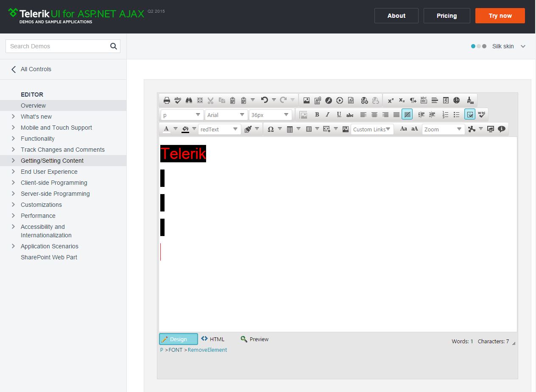
Task: Expand the Client-side Programming node
Action: click(14, 183)
